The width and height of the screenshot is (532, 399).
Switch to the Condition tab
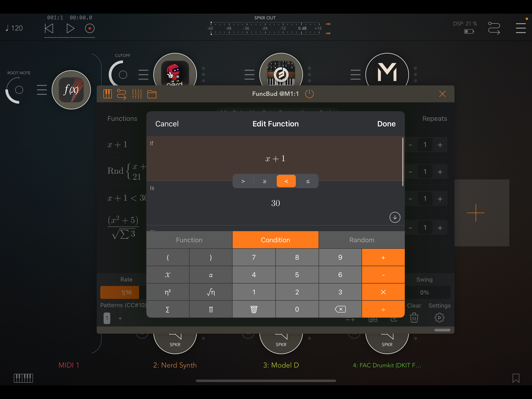(x=275, y=240)
